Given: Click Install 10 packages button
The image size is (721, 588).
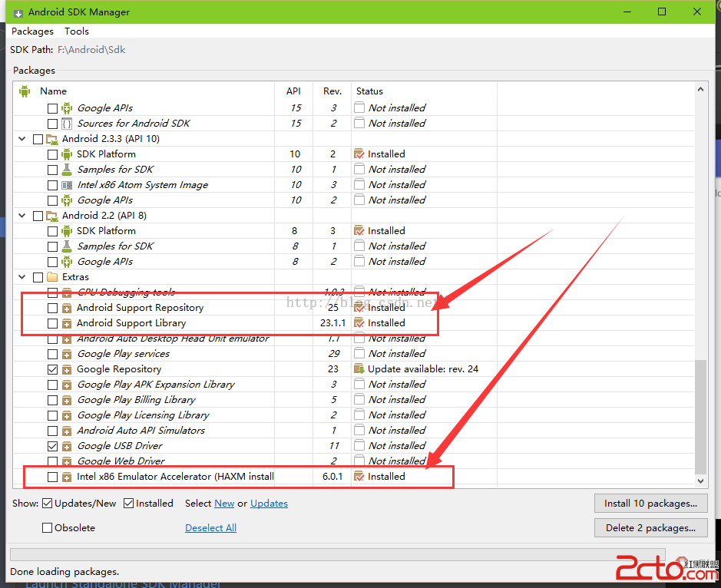Looking at the screenshot, I should click(650, 504).
